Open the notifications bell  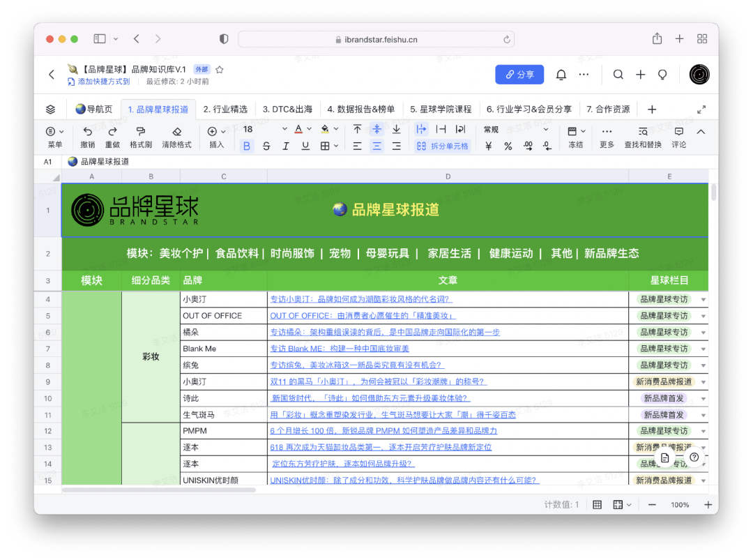coord(561,75)
